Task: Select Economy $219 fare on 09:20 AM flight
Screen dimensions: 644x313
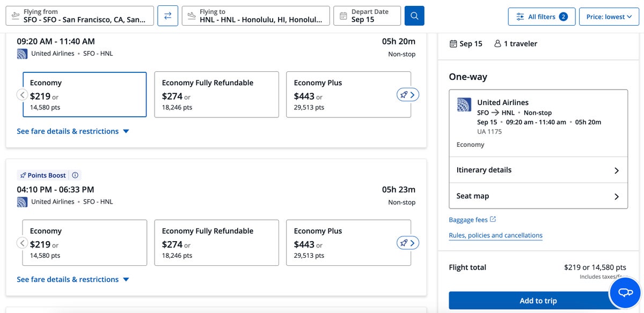Action: [84, 94]
